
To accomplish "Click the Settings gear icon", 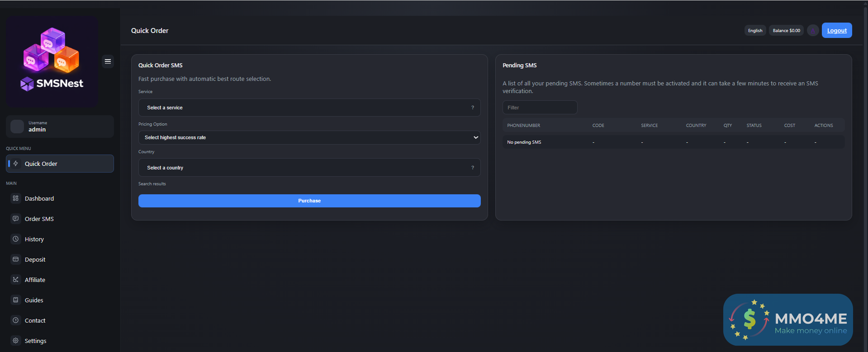I will coord(16,341).
